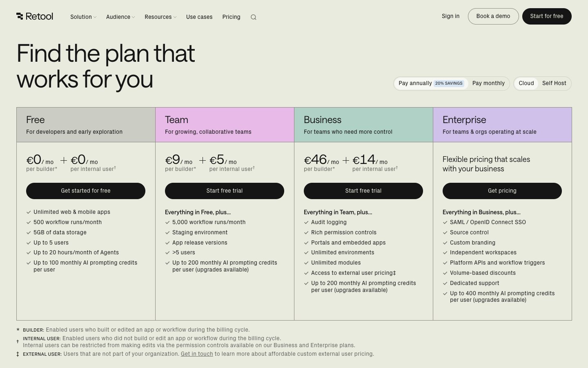Click Start free trial under the Team plan
The image size is (588, 368).
point(225,191)
